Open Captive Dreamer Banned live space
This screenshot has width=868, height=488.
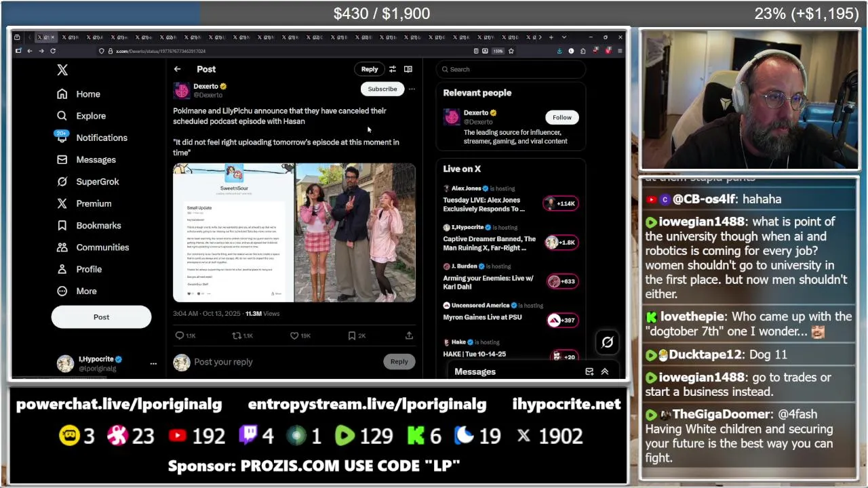tap(490, 243)
